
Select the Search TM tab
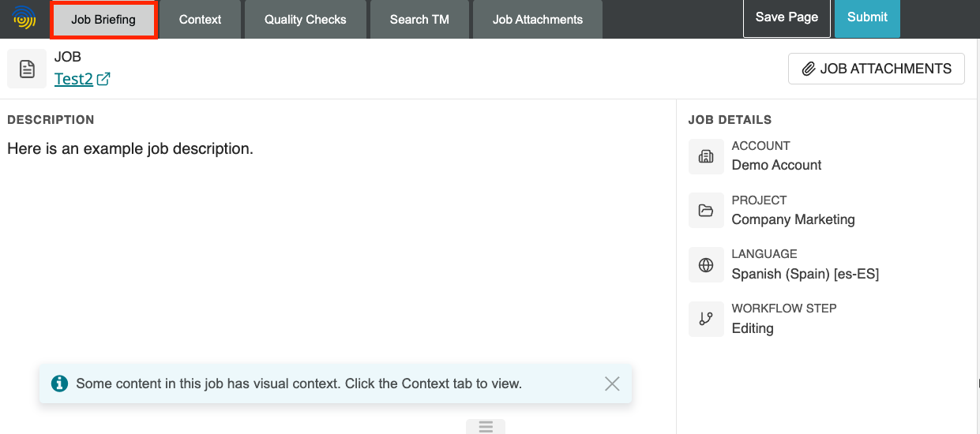[x=419, y=20]
